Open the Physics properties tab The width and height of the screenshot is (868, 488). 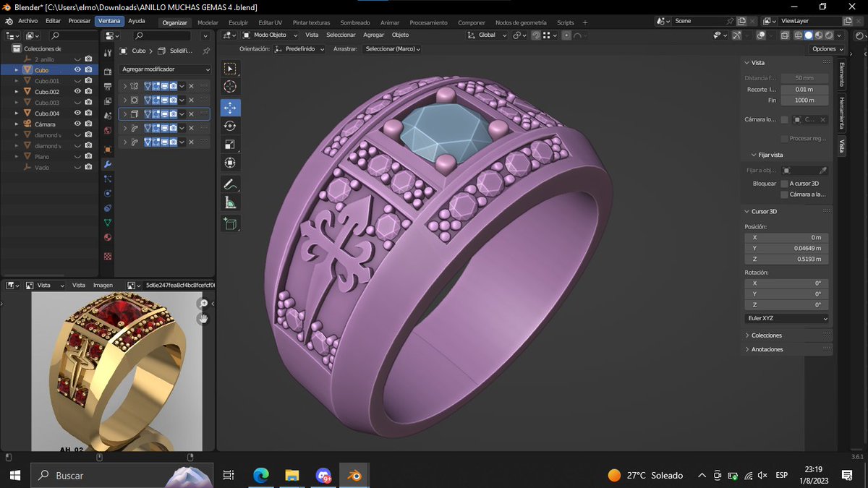pos(108,193)
